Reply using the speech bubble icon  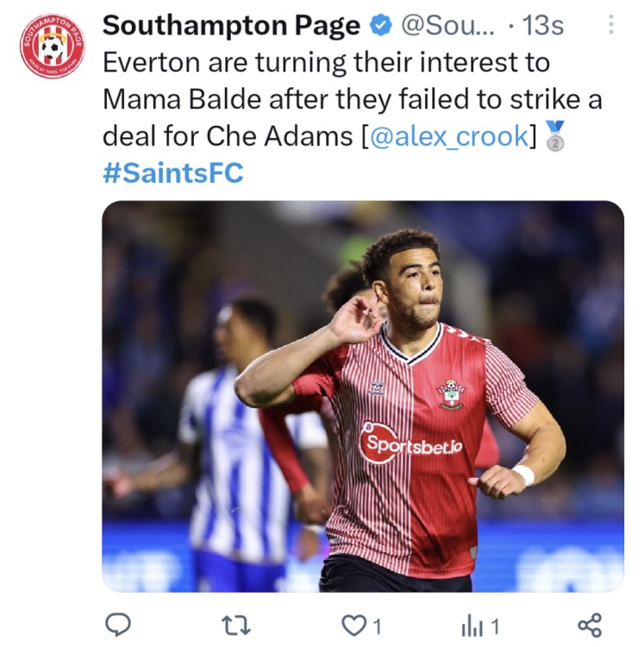point(117,625)
